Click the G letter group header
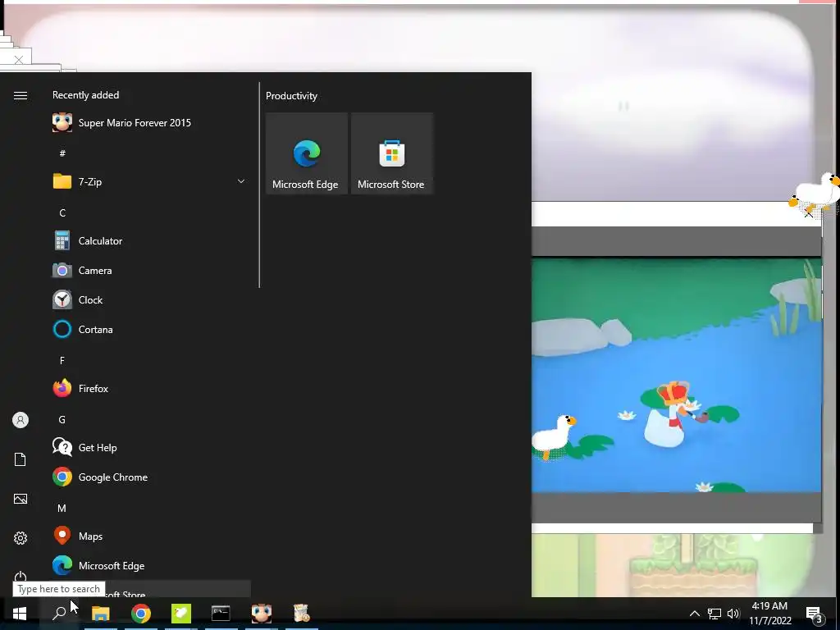Image resolution: width=840 pixels, height=630 pixels. tap(62, 419)
